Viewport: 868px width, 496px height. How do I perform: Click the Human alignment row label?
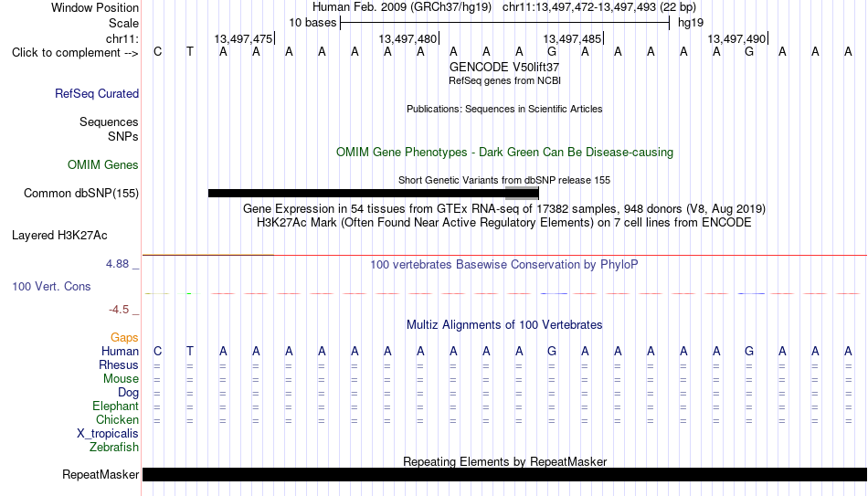pos(120,352)
